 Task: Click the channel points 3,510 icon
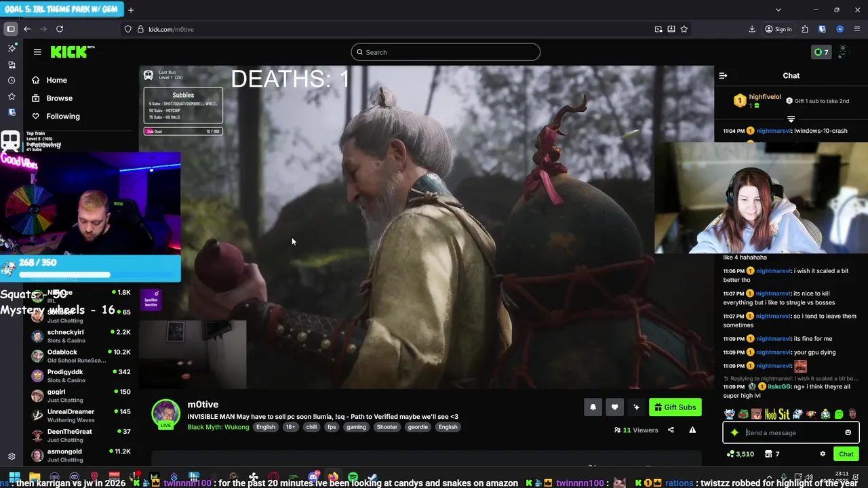tap(740, 454)
